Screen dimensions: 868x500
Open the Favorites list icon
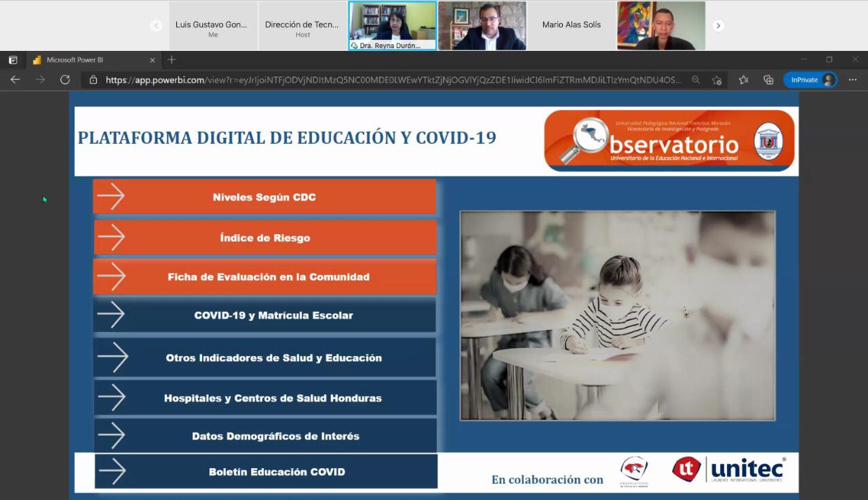pyautogui.click(x=744, y=80)
